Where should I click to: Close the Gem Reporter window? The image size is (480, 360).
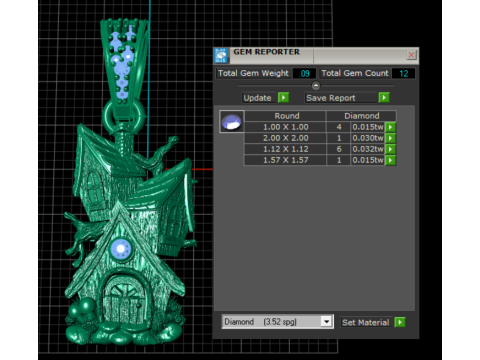[x=411, y=55]
